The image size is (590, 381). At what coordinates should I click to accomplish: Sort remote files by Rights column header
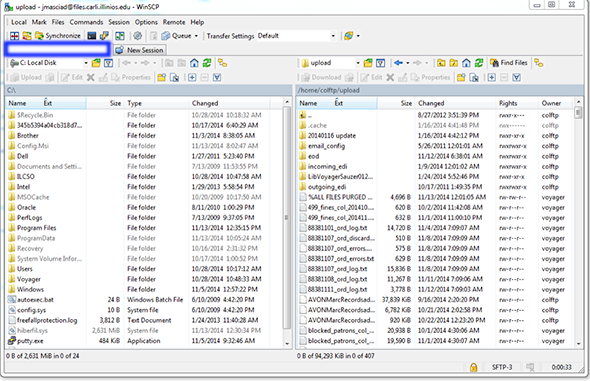[516, 103]
